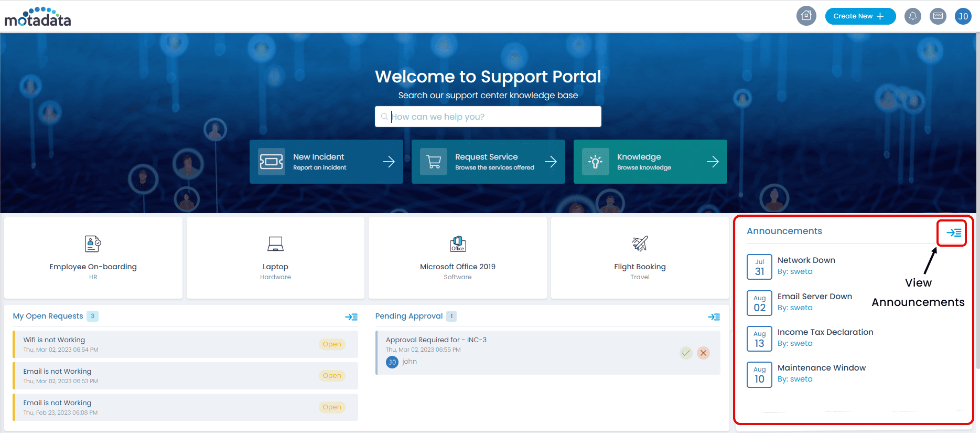Click the Microsoft Office 2019 icon
Viewport: 980px width, 433px height.
[x=458, y=244]
